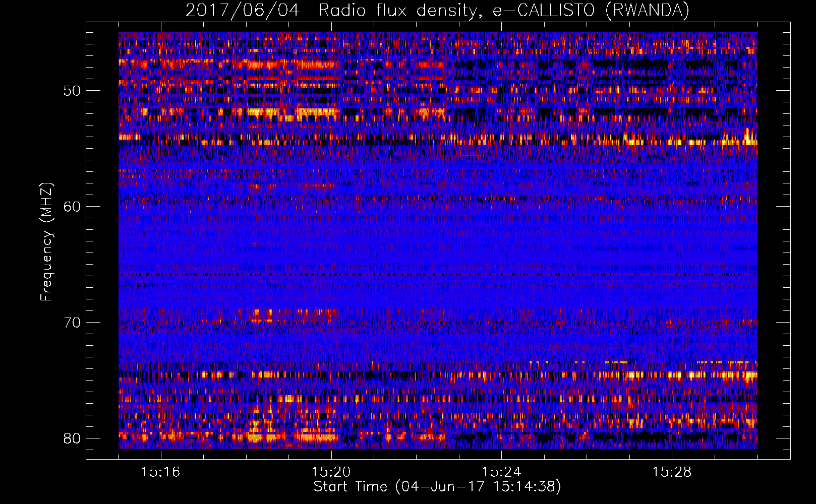Viewport: 816px width, 504px height.
Task: Select the '15:28' time tick label
Action: pos(672,472)
